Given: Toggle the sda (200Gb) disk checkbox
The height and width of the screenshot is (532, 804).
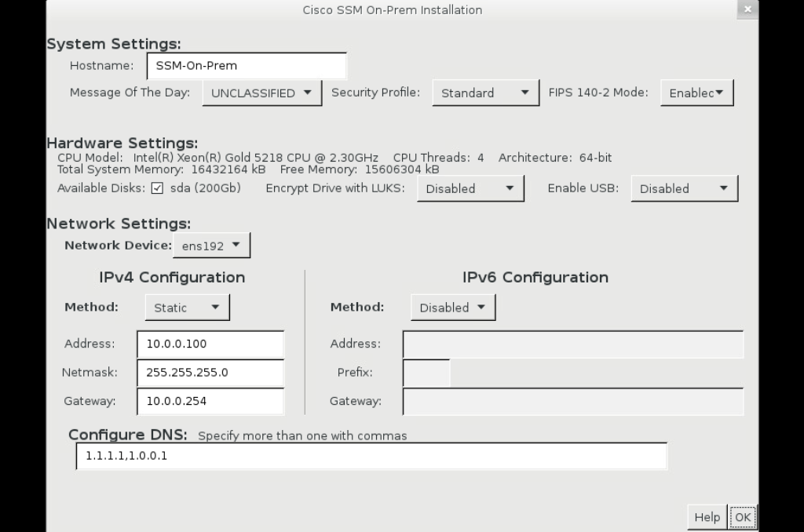Looking at the screenshot, I should [x=157, y=188].
